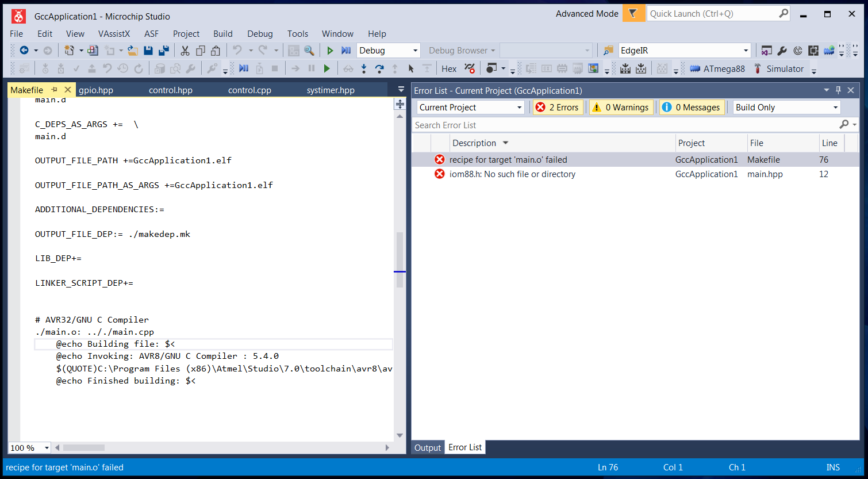The width and height of the screenshot is (868, 479).
Task: Open the EdgeIR search dropdown
Action: (x=746, y=51)
